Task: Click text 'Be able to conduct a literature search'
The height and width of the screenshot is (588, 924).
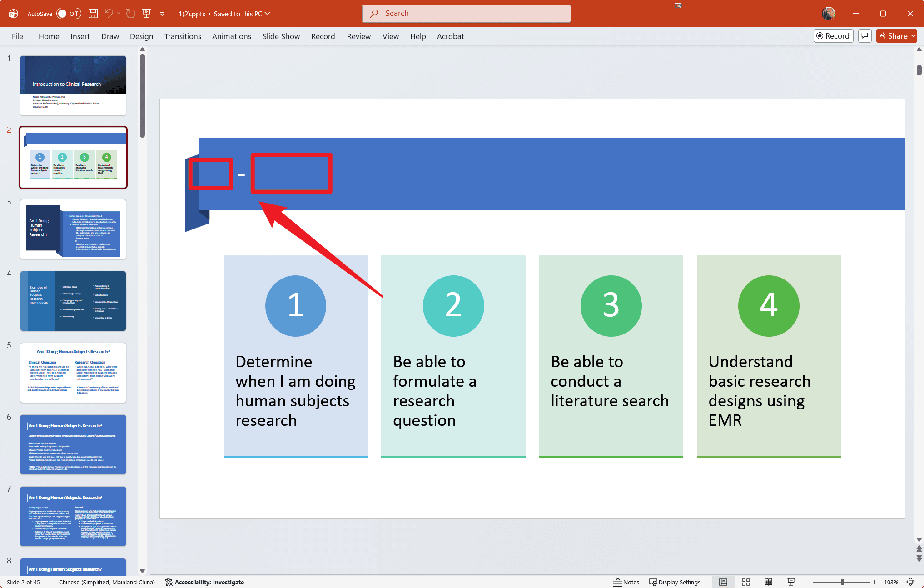Action: 610,381
